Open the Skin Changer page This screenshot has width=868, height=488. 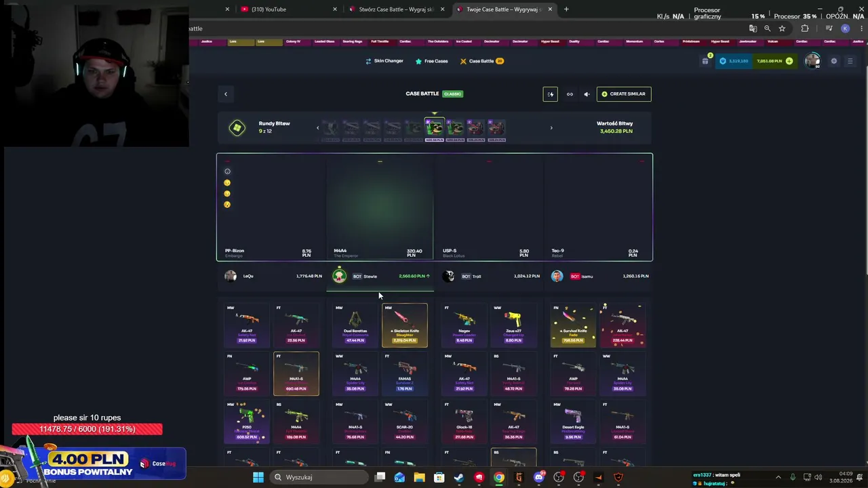point(384,61)
